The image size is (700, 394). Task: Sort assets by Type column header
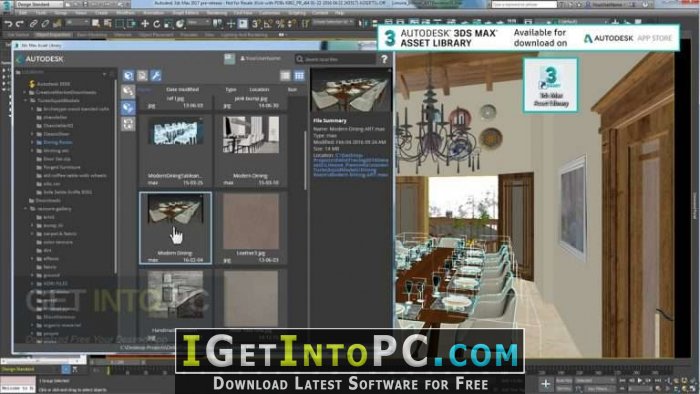click(x=231, y=89)
